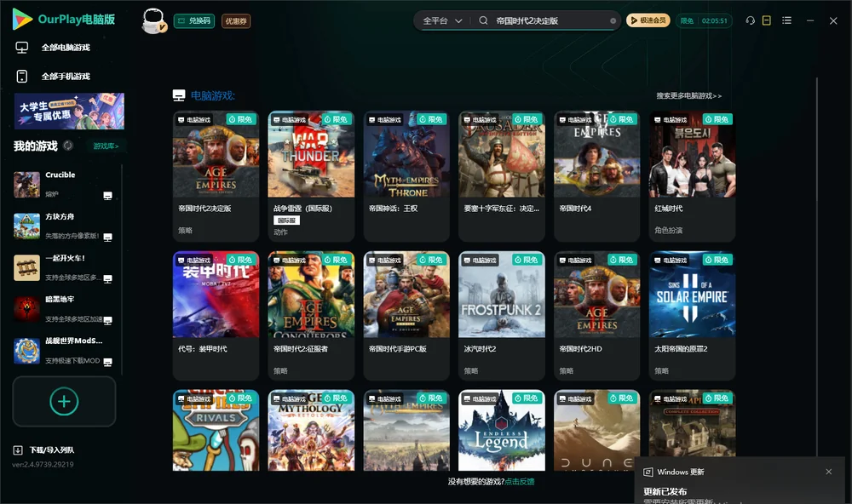Click the customer service headset icon
Screen dimensions: 852x504
click(x=750, y=20)
